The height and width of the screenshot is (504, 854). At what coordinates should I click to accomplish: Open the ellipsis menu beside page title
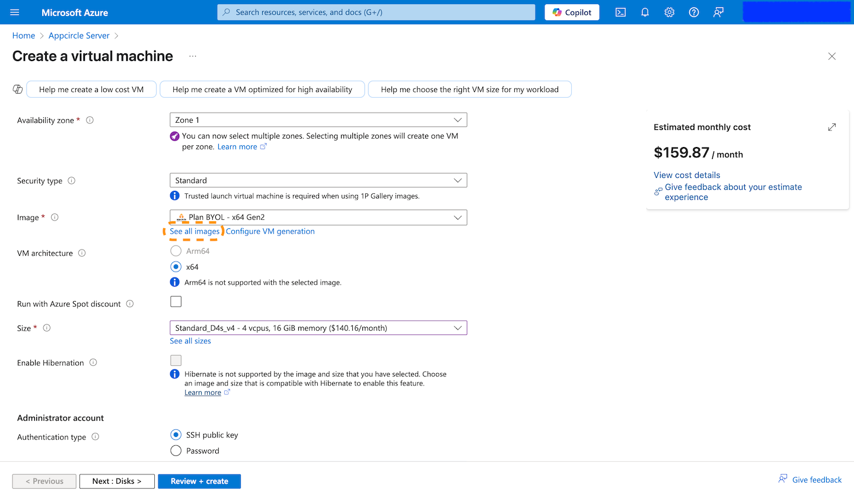pos(193,56)
